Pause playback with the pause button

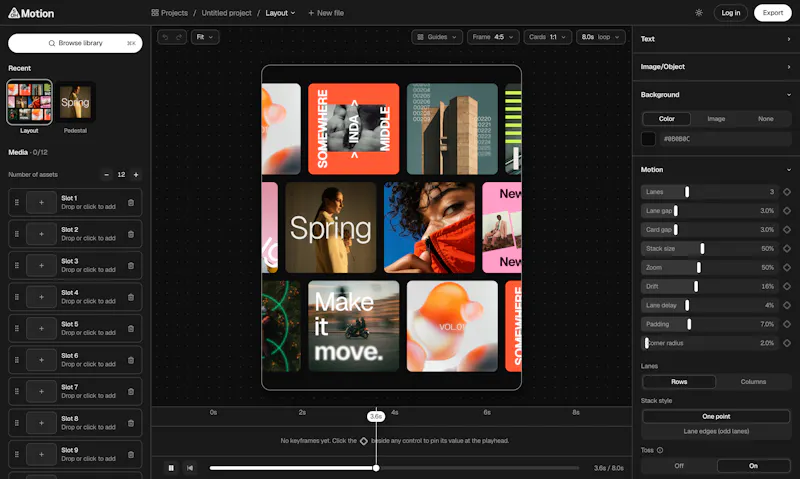[171, 468]
